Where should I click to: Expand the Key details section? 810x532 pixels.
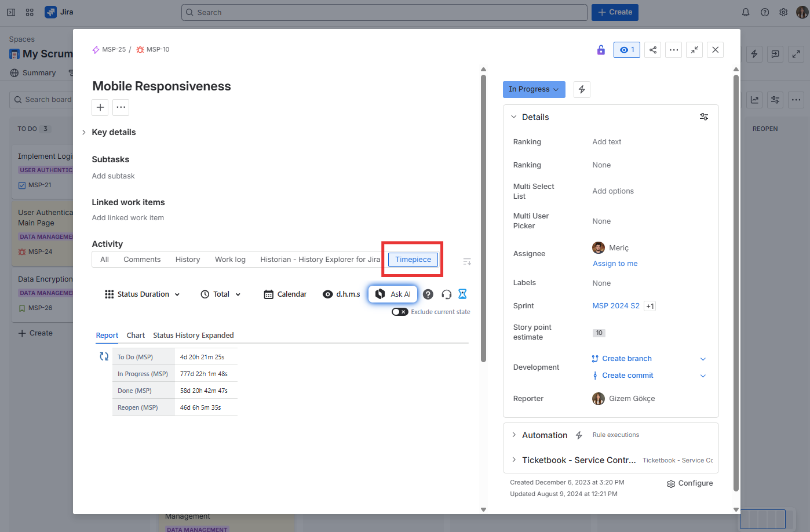(84, 132)
